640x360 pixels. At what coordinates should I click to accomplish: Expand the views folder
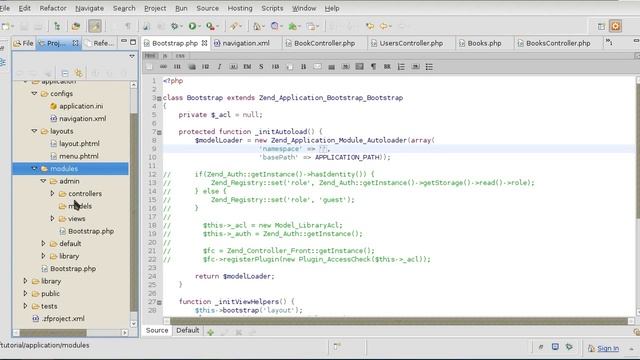pos(52,218)
